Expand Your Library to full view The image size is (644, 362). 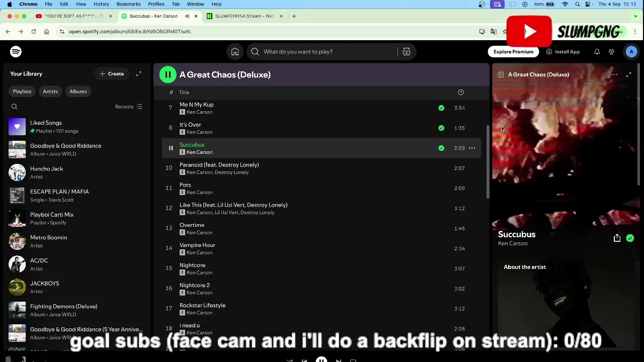tap(138, 74)
